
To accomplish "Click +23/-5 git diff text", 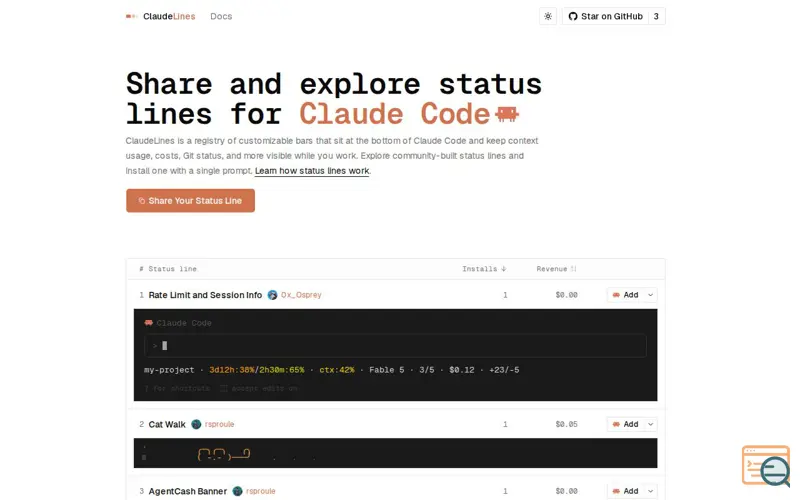I will [504, 370].
